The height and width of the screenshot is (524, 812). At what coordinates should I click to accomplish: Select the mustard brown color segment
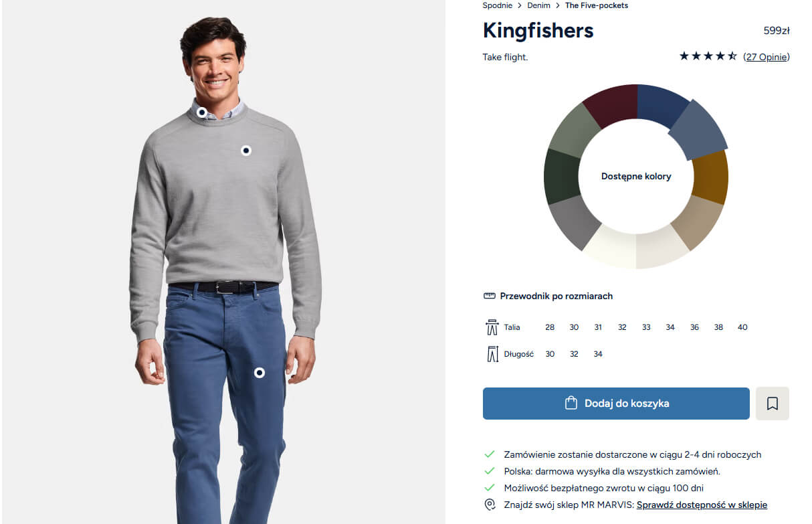(x=710, y=176)
